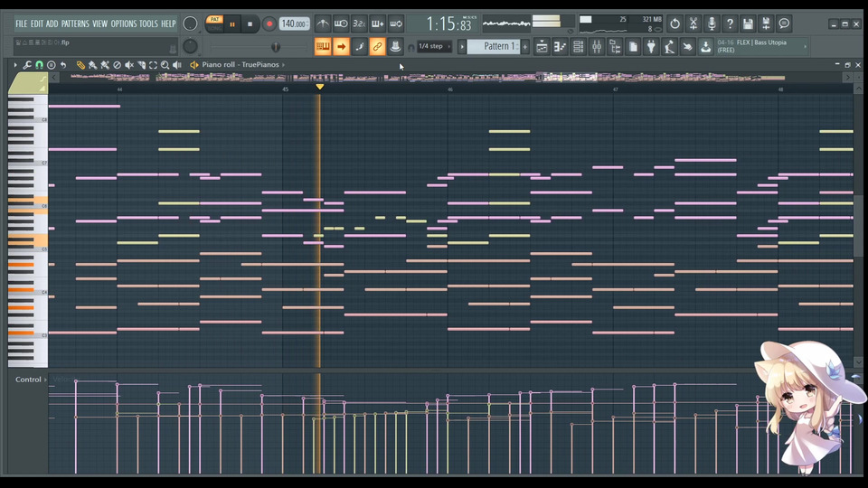Toggle auto-scroll arrow button

point(341,46)
